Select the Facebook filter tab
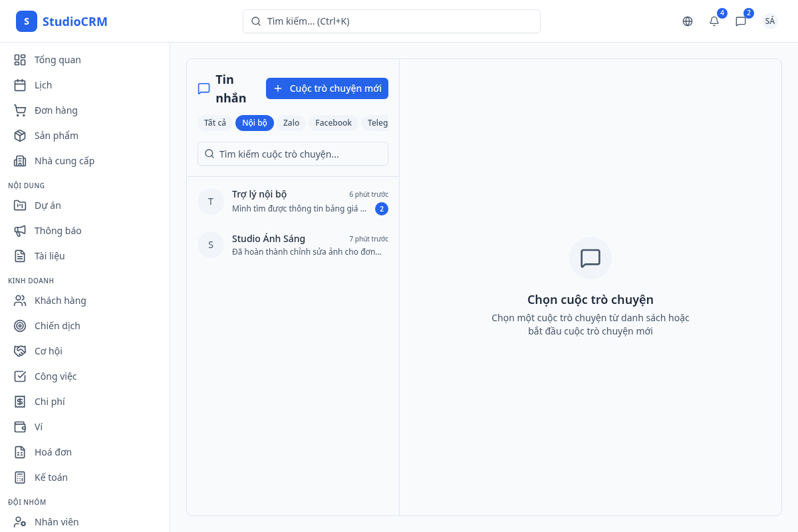 coord(333,123)
